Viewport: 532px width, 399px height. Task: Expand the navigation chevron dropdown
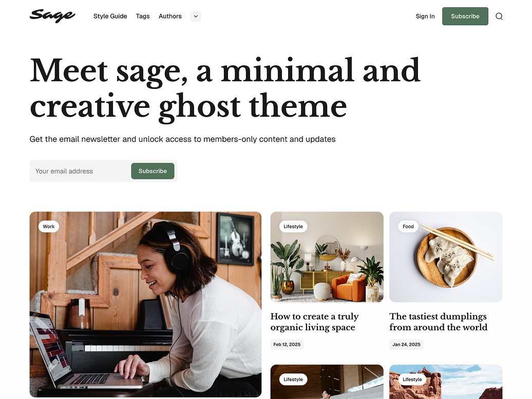[196, 16]
